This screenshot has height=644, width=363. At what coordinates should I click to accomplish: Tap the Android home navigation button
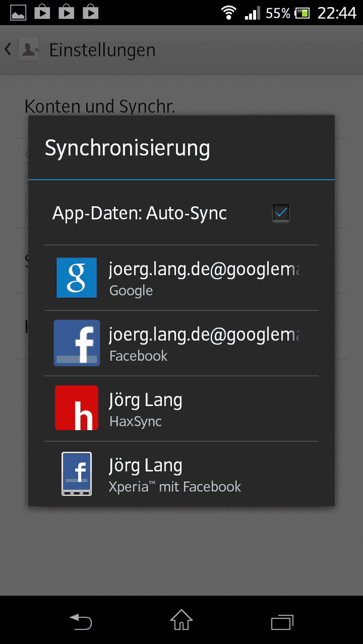181,620
